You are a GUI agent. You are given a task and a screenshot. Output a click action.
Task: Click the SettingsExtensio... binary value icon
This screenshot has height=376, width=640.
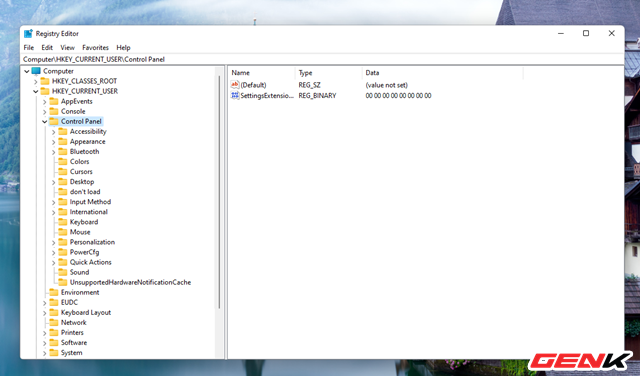(235, 96)
